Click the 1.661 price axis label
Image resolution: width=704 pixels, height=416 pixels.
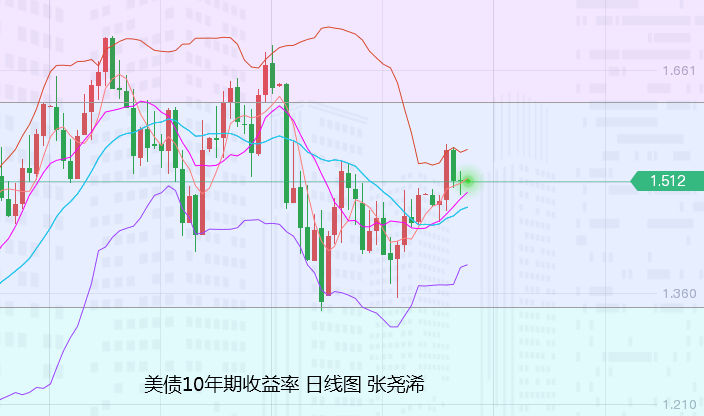(679, 70)
